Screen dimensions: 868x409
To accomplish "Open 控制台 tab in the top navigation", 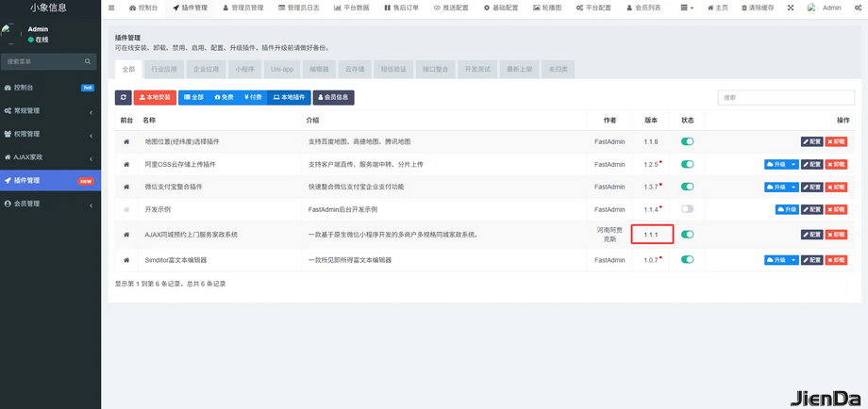I will (x=143, y=8).
